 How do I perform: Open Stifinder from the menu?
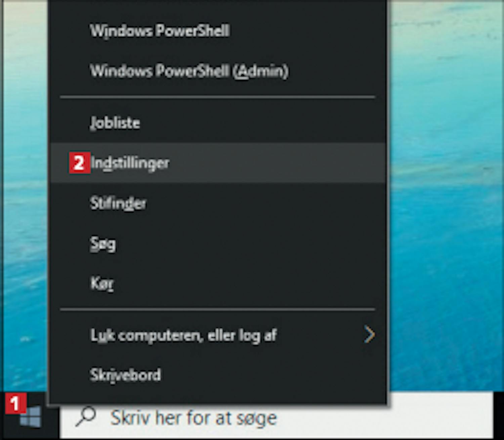pyautogui.click(x=218, y=203)
